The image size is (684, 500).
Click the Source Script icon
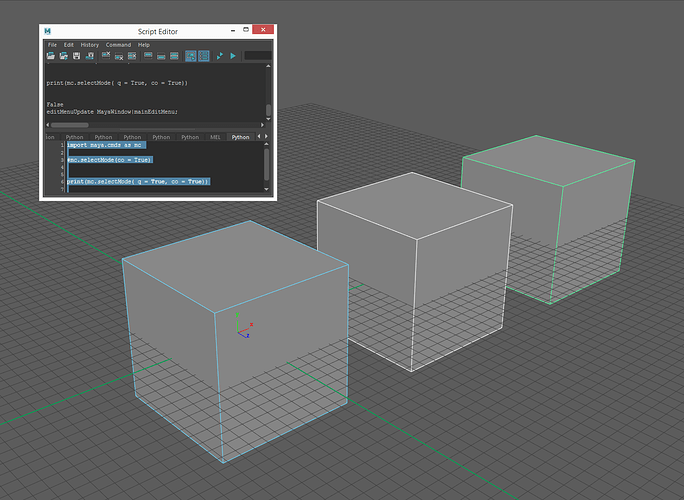[x=63, y=56]
